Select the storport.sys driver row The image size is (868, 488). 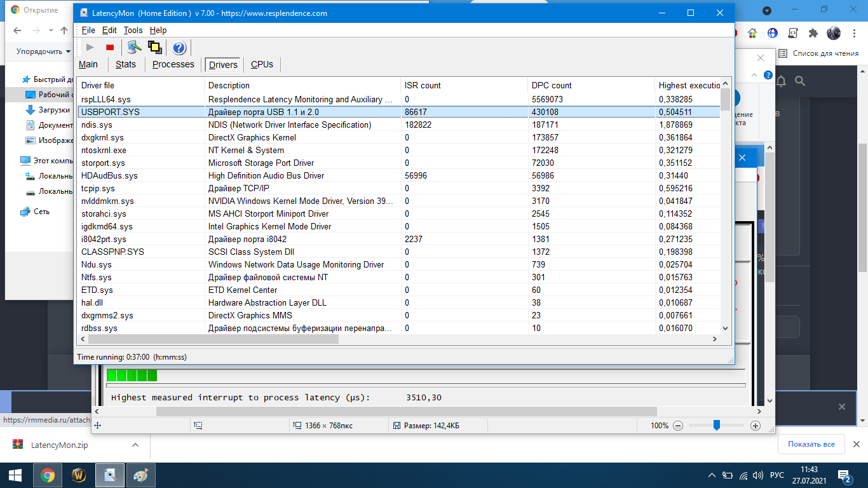point(399,163)
